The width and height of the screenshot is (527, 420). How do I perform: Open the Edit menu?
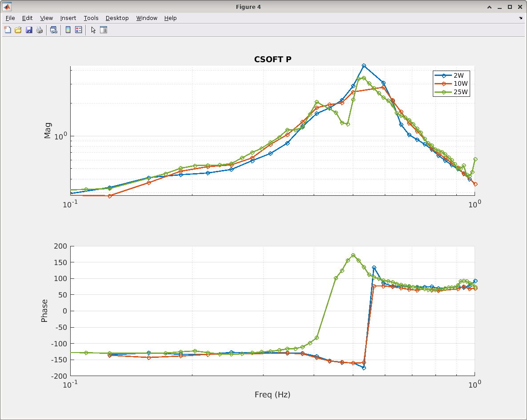(x=28, y=18)
